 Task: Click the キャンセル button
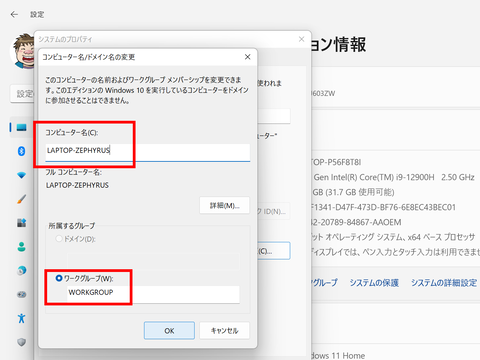pyautogui.click(x=224, y=330)
